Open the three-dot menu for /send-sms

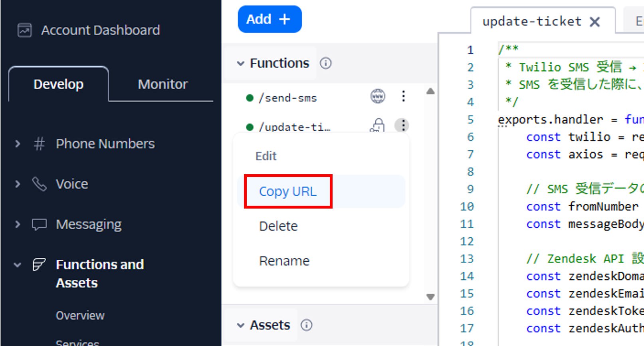[403, 96]
